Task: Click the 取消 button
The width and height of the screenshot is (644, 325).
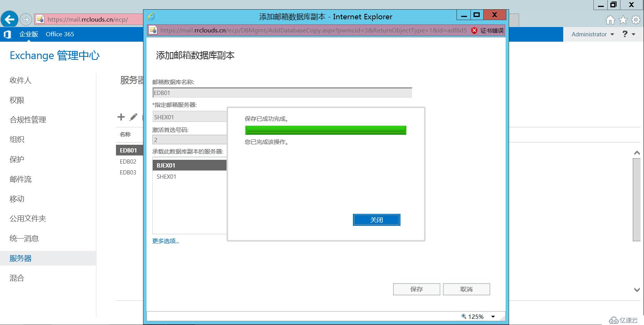Action: (x=466, y=289)
